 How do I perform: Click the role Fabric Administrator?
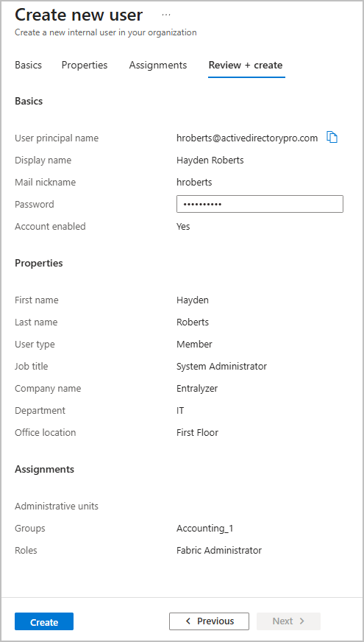tap(219, 551)
